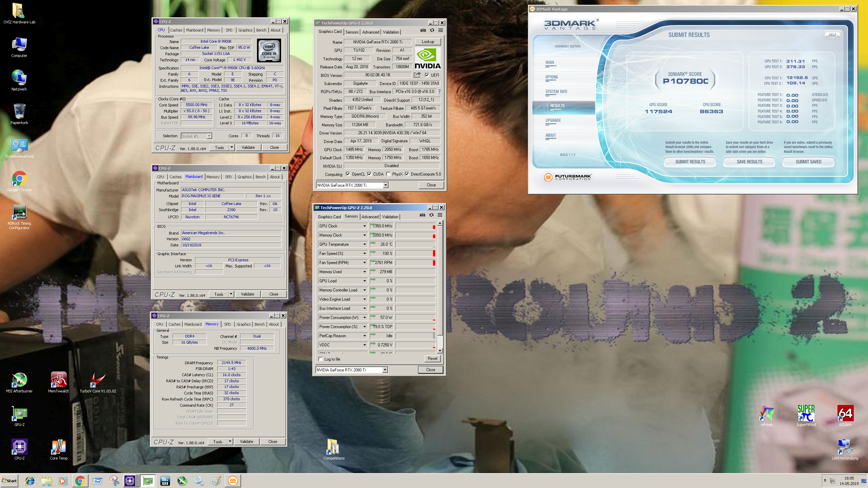
Task: Click the SUBMIT SAVED button in 3DMark Vantage
Action: click(808, 162)
